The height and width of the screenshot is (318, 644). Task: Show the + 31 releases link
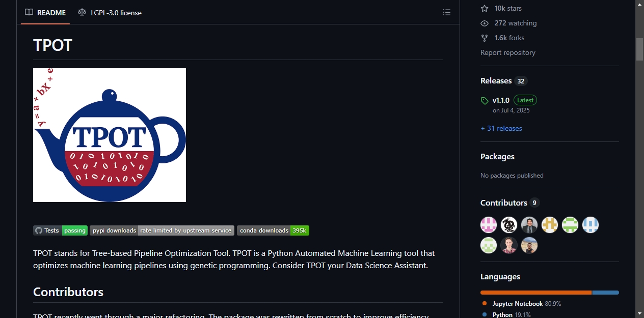coord(501,128)
